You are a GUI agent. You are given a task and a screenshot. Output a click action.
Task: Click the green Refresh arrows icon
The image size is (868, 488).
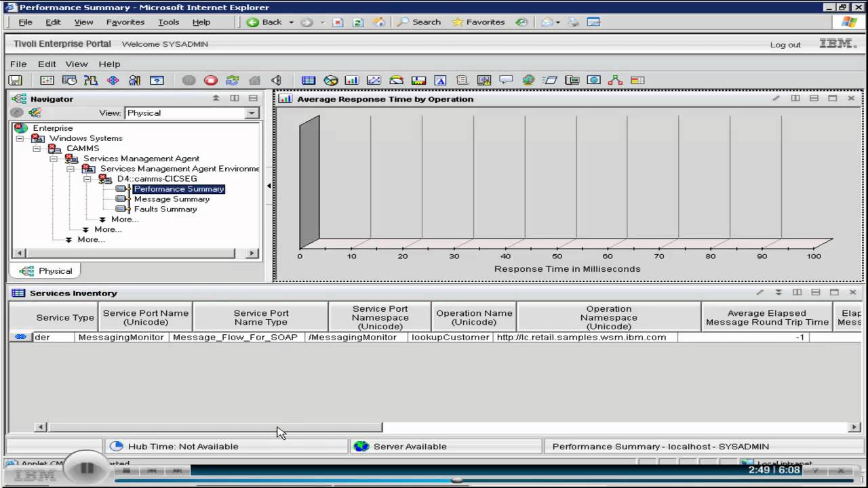pyautogui.click(x=233, y=80)
